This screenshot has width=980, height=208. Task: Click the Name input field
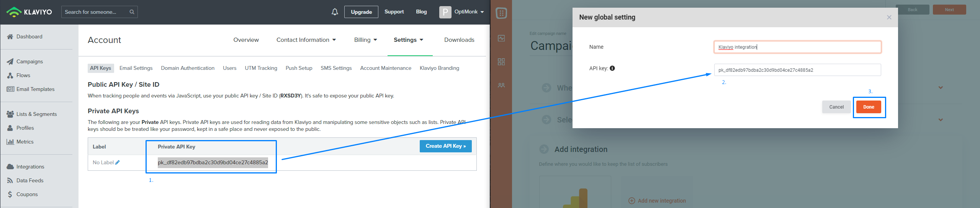click(798, 47)
